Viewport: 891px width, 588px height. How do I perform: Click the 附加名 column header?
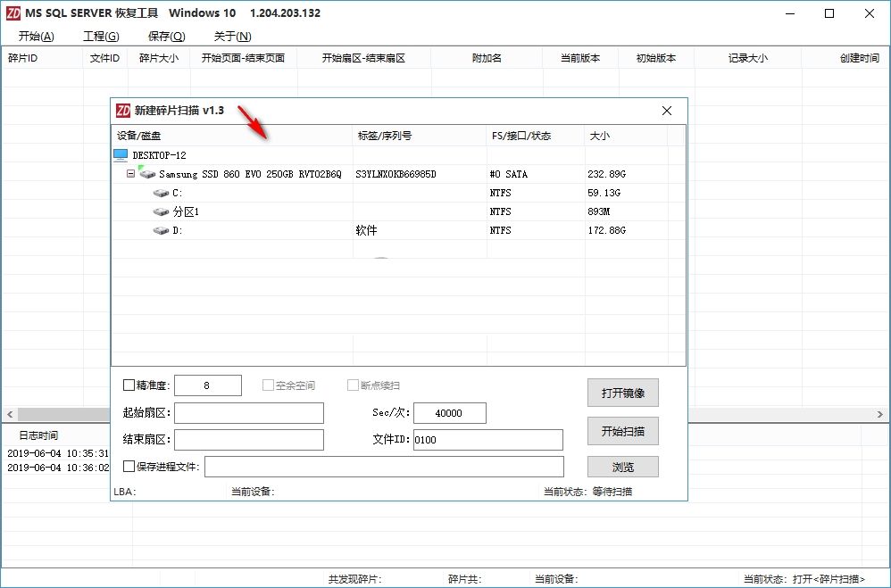(487, 58)
